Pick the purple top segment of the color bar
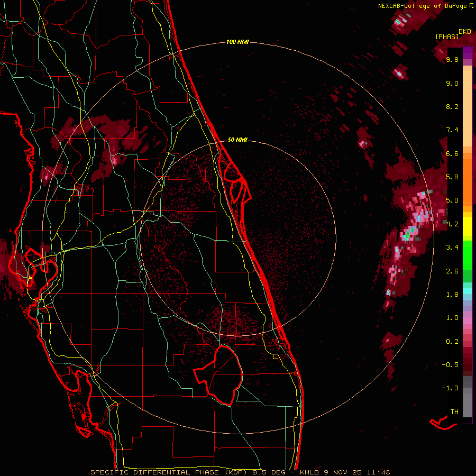The width and height of the screenshot is (476, 476). (467, 53)
